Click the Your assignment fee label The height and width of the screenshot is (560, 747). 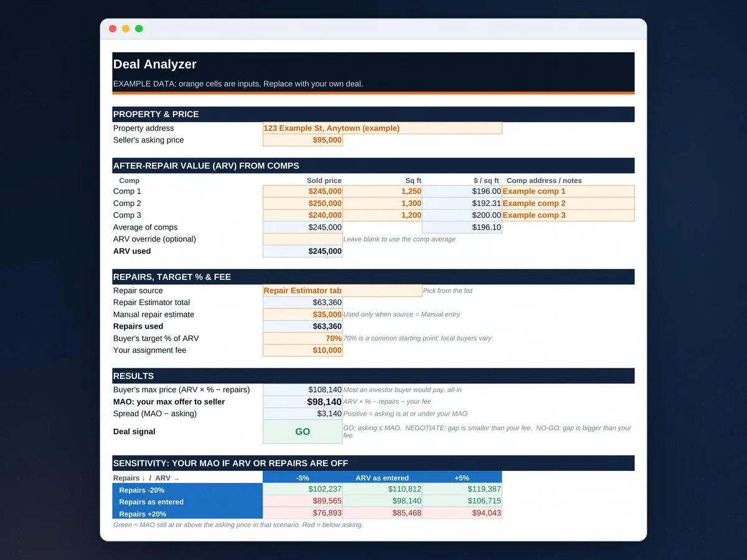[x=150, y=350]
